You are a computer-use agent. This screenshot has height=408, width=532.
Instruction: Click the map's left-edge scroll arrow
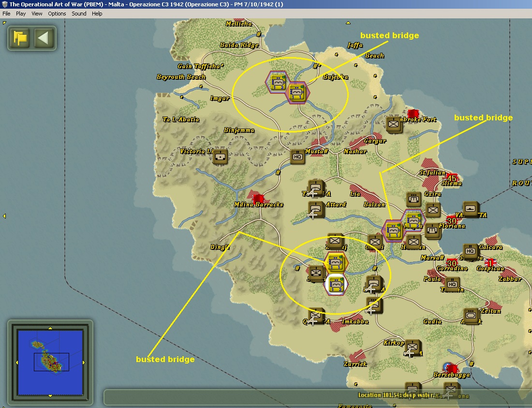[x=4, y=216]
